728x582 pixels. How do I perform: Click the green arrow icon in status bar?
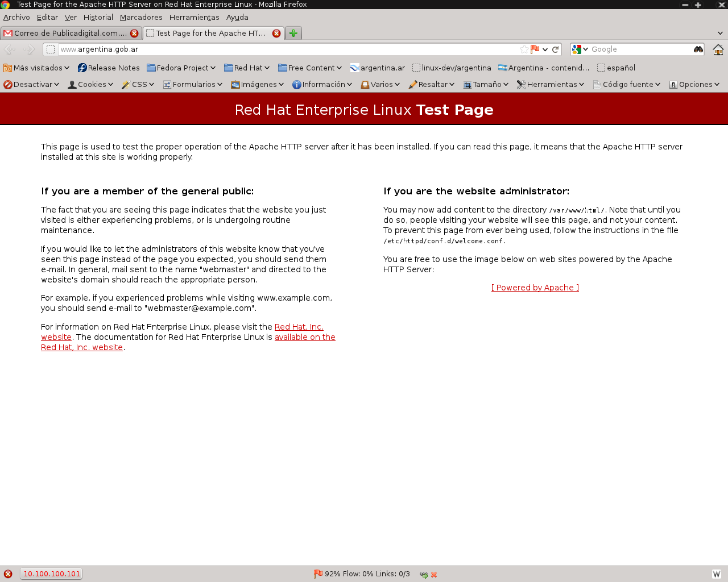pyautogui.click(x=424, y=575)
